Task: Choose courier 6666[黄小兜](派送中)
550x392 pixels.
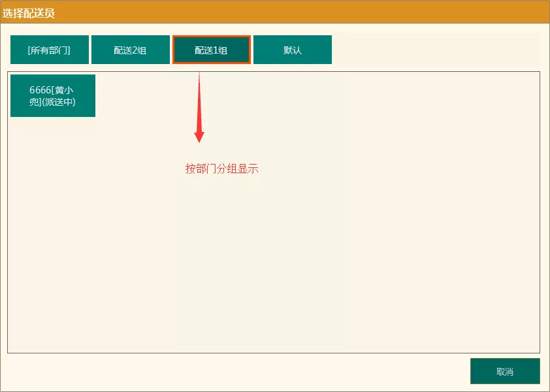Action: (52, 96)
